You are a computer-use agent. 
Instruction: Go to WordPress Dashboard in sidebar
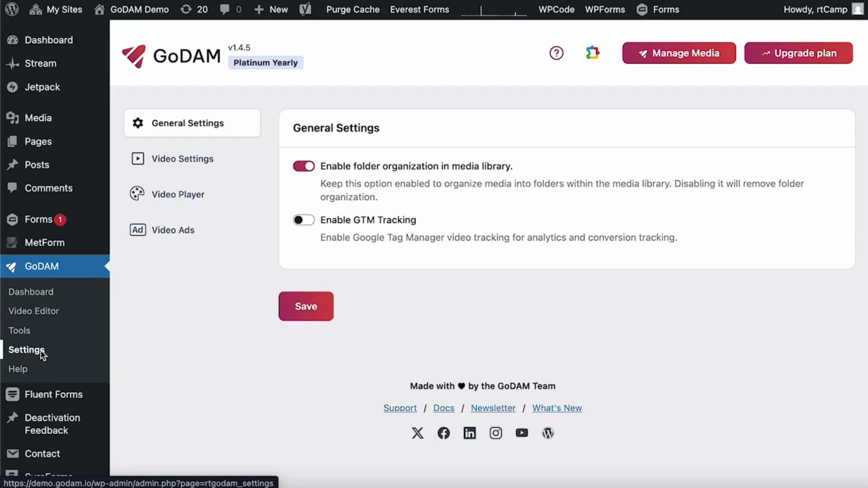click(48, 40)
